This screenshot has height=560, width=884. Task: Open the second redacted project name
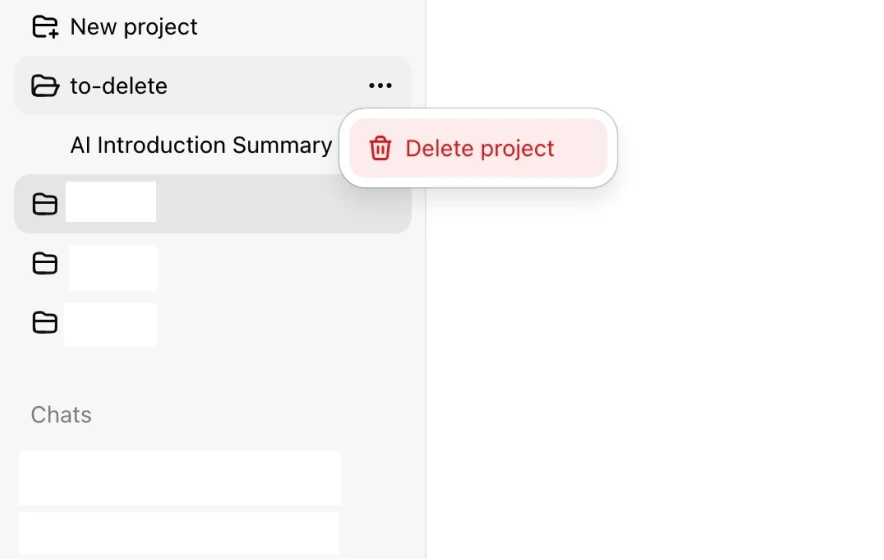pyautogui.click(x=113, y=268)
